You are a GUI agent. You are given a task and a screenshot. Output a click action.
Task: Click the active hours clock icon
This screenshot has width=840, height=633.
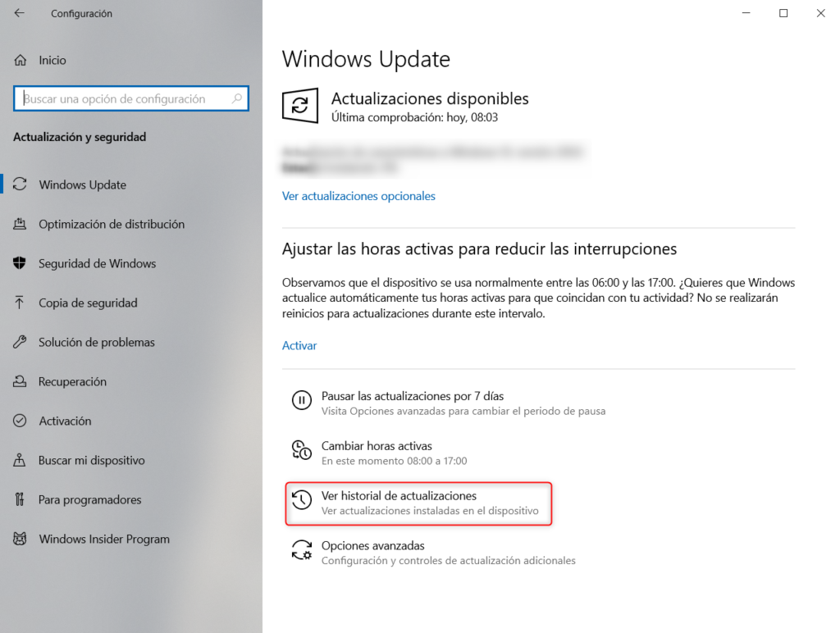(x=302, y=450)
